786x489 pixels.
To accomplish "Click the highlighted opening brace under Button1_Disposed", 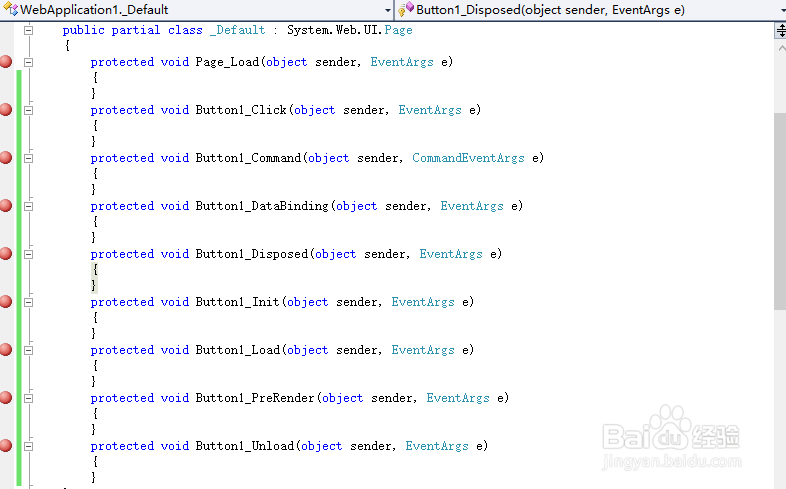I will coord(95,270).
